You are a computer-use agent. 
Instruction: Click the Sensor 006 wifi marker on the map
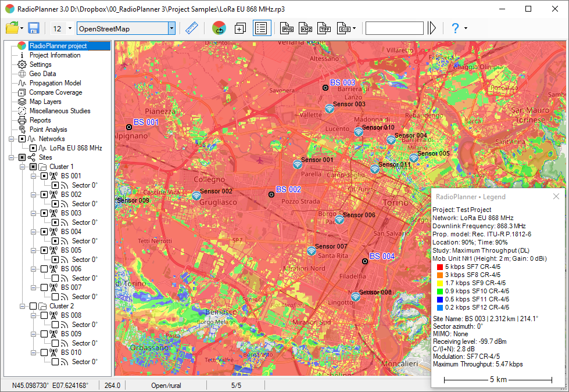(339, 220)
